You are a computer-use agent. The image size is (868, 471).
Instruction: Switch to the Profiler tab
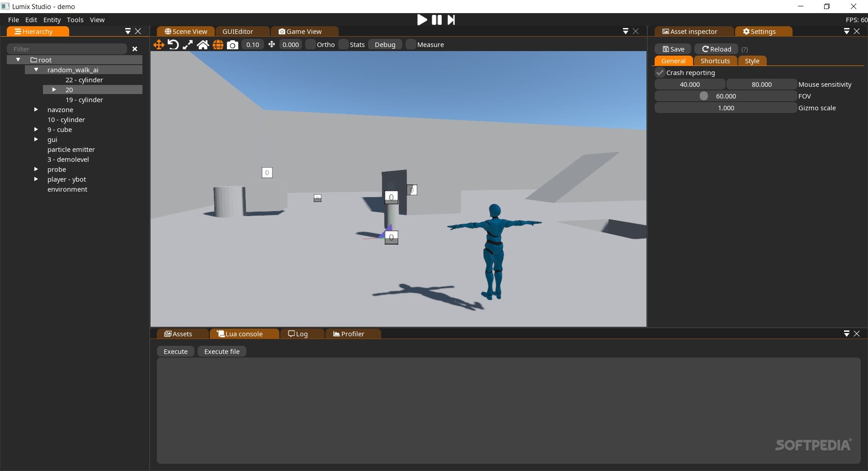pos(353,334)
